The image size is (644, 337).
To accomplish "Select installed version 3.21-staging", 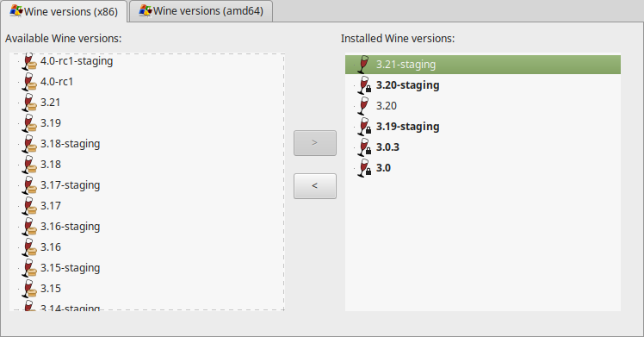I will pos(483,65).
